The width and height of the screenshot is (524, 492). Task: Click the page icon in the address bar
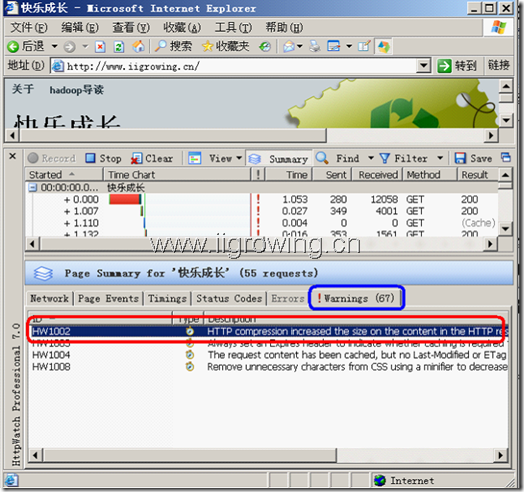coord(57,66)
